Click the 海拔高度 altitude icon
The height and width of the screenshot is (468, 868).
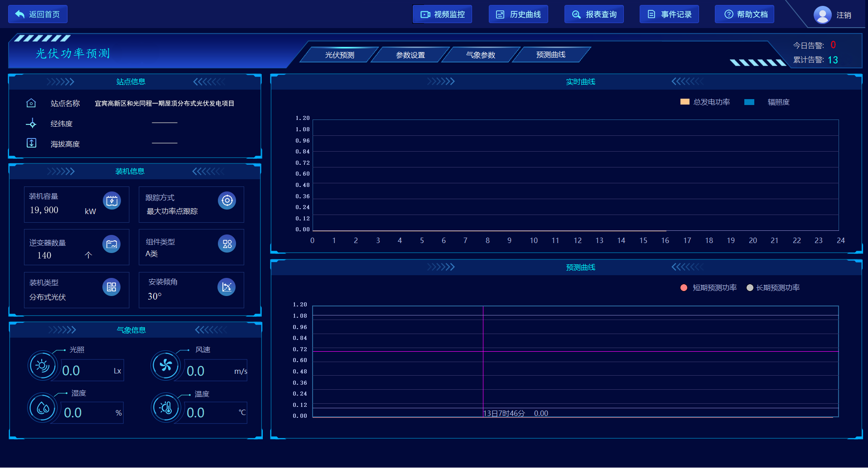[x=31, y=143]
